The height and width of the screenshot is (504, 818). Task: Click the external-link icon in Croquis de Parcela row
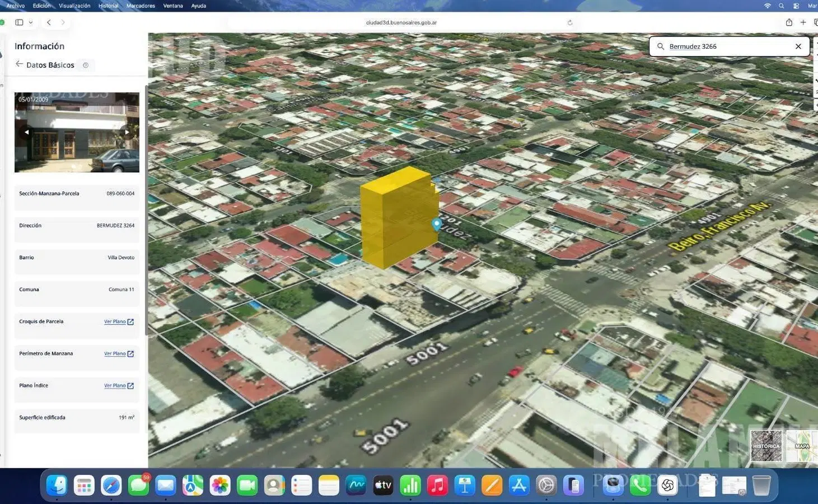click(x=130, y=321)
